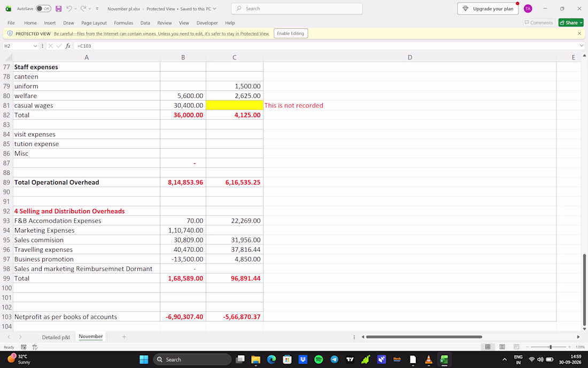Toggle the AutoSave switch

click(x=43, y=9)
